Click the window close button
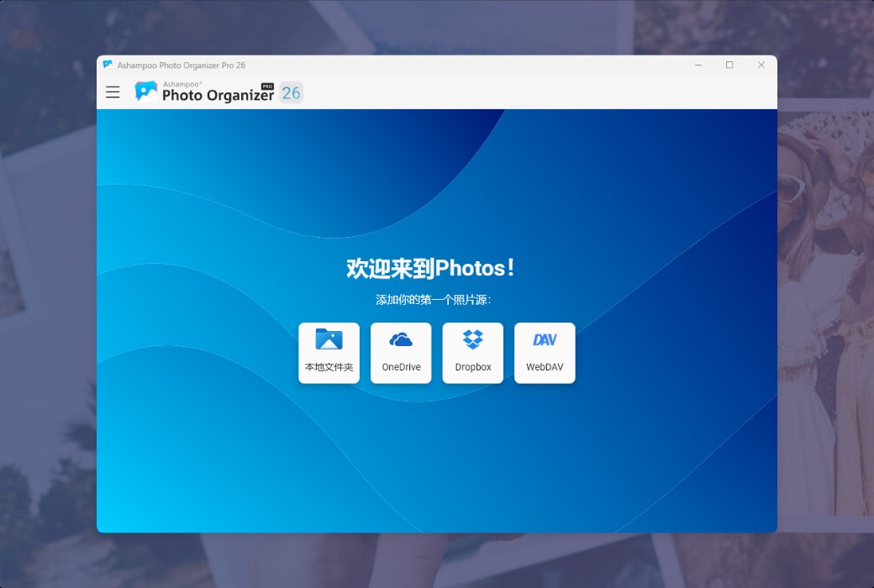This screenshot has height=588, width=874. pyautogui.click(x=761, y=65)
